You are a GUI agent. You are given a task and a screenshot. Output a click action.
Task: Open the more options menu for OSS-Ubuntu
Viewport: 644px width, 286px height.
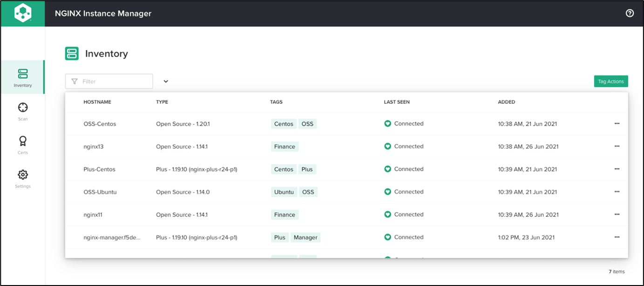coord(617,192)
